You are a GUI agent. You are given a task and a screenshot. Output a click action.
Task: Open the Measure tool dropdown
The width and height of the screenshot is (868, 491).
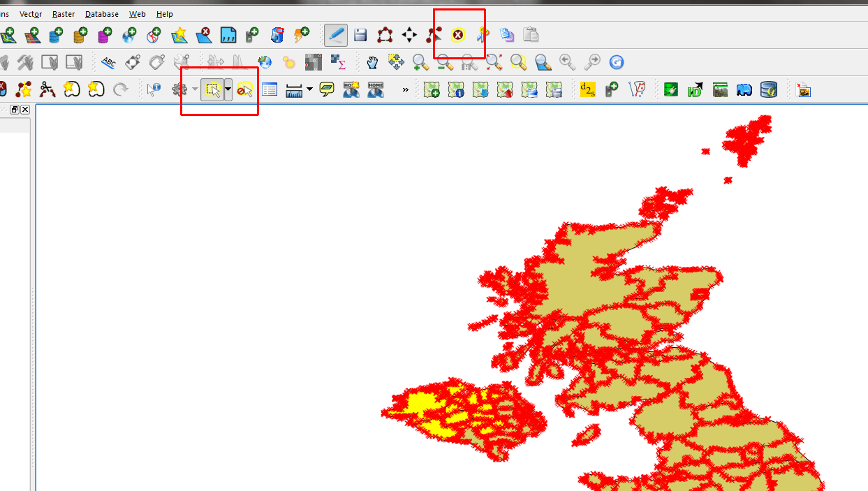click(309, 89)
